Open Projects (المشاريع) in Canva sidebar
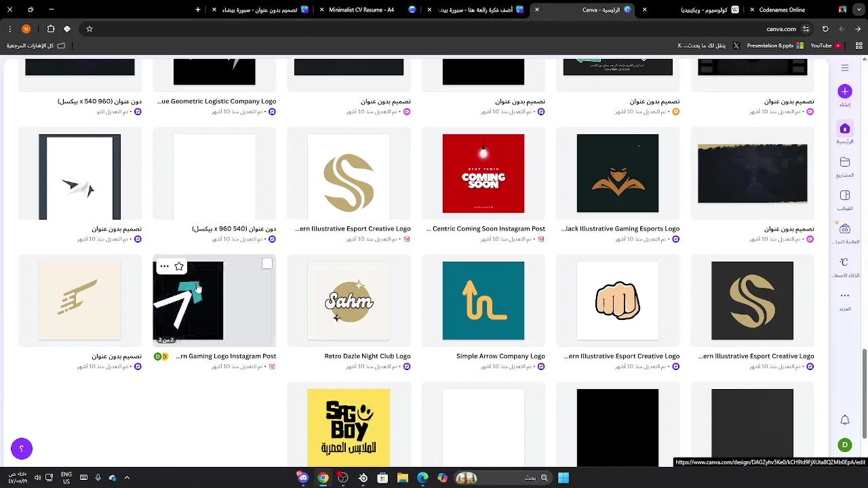The height and width of the screenshot is (488, 868). tap(845, 167)
